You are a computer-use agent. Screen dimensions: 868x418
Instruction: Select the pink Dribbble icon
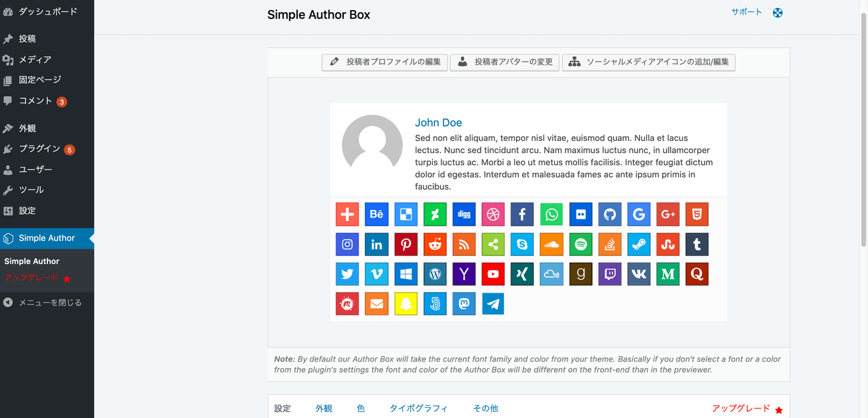click(493, 215)
